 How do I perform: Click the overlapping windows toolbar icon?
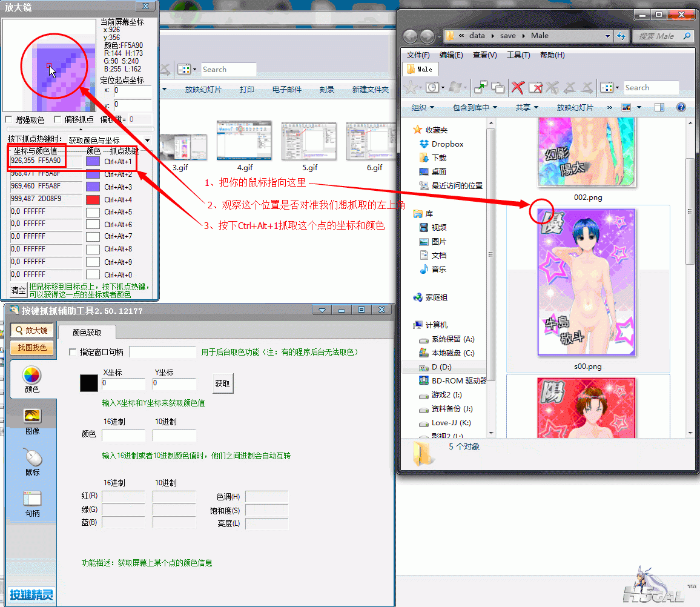(x=498, y=88)
